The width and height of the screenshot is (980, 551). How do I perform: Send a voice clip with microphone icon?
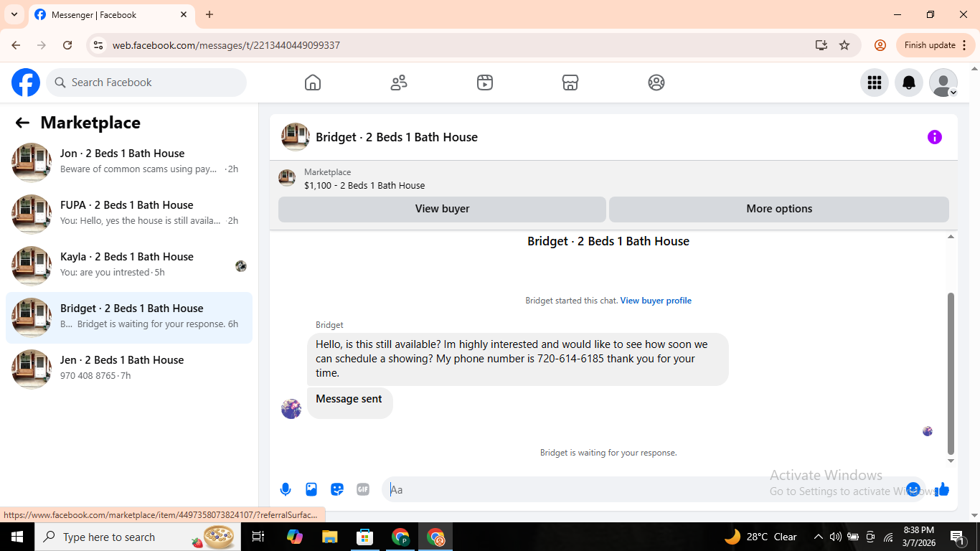point(286,489)
